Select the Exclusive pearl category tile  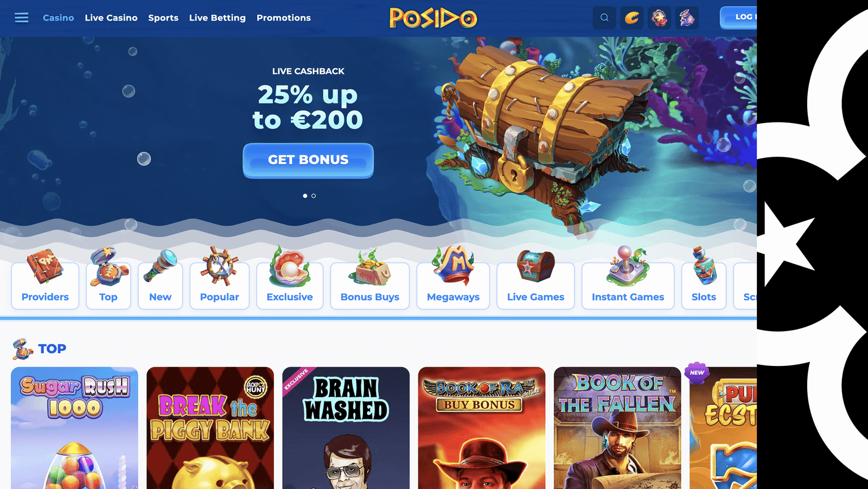coord(290,279)
